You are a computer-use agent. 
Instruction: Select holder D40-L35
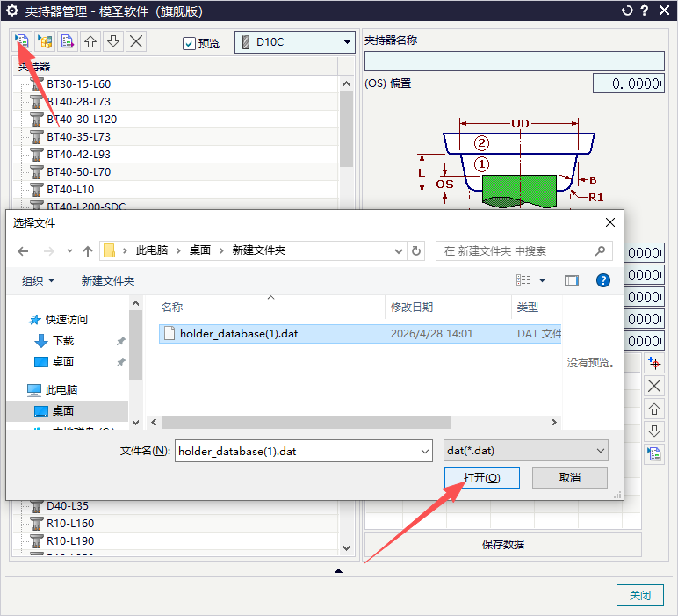point(67,505)
